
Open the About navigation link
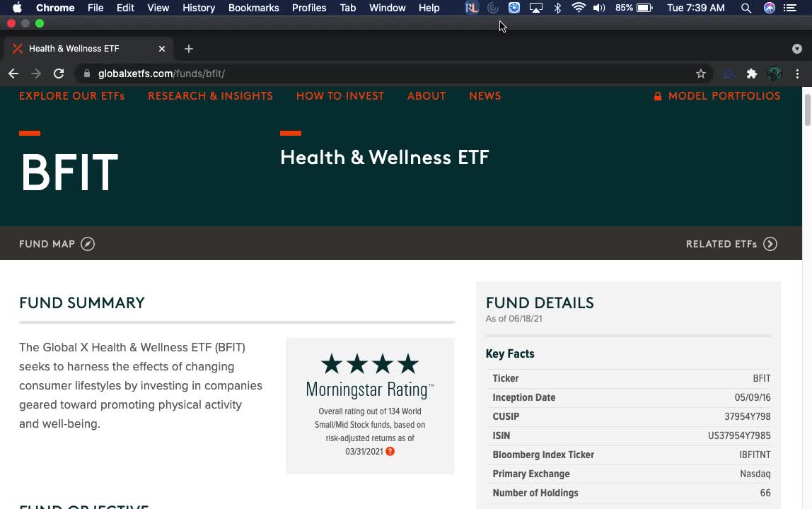pyautogui.click(x=427, y=96)
